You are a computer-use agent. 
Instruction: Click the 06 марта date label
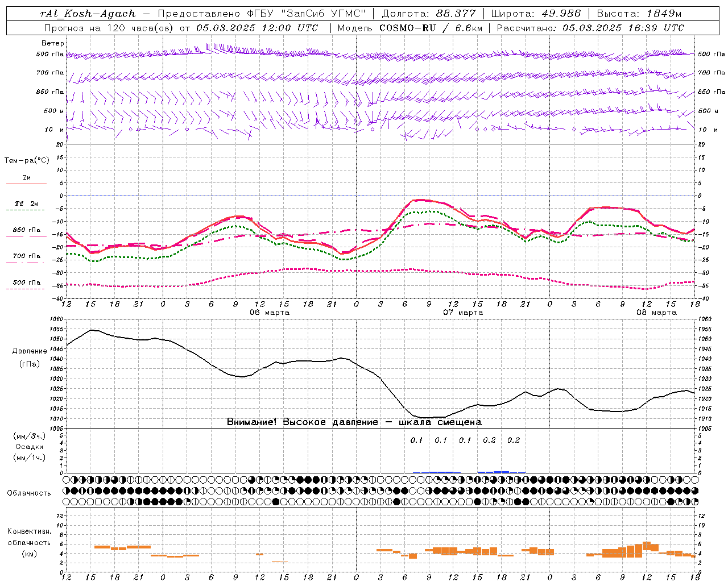click(x=270, y=313)
